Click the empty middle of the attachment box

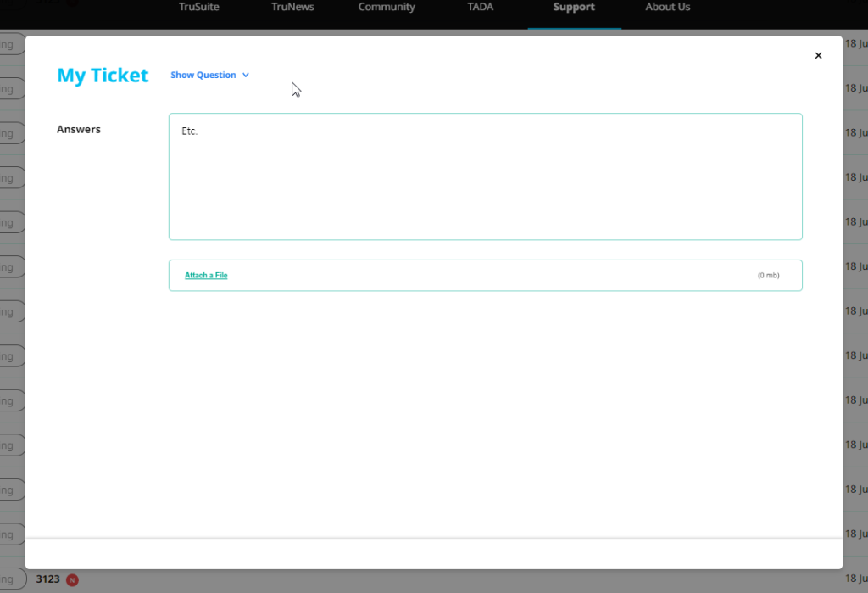(x=485, y=276)
